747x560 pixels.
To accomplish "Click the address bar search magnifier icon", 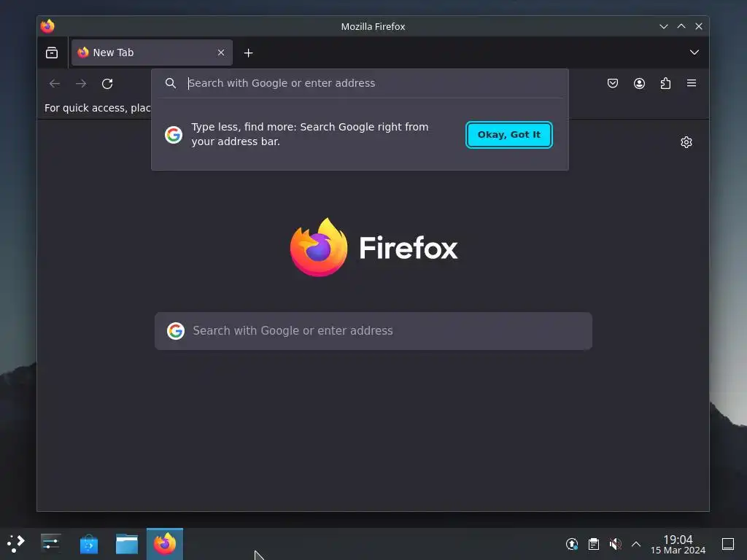I will pos(171,83).
